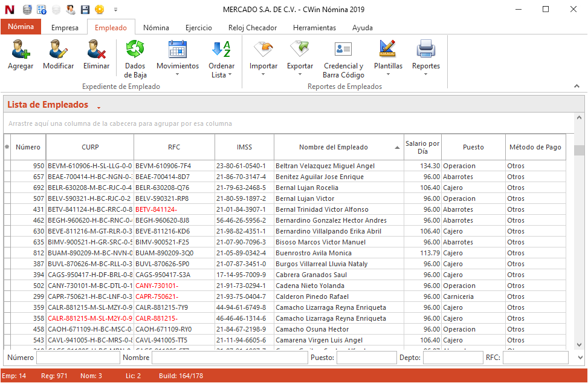
Task: Click the Modificar employee icon
Action: click(x=59, y=50)
